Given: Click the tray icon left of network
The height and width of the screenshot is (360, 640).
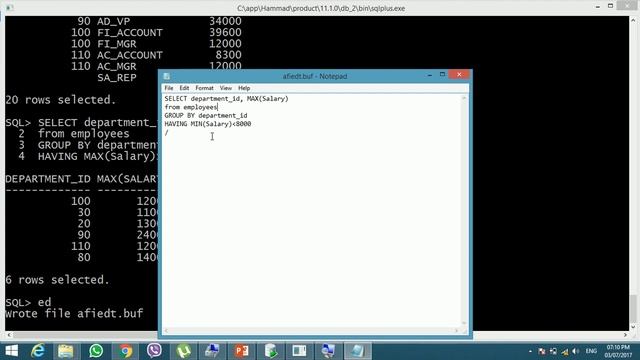Looking at the screenshot, I should pyautogui.click(x=553, y=351).
